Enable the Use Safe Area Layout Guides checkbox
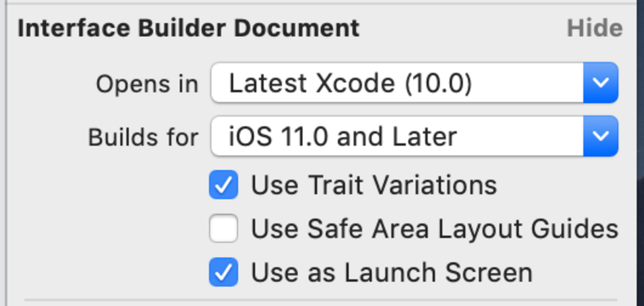This screenshot has height=306, width=644. coord(223,229)
